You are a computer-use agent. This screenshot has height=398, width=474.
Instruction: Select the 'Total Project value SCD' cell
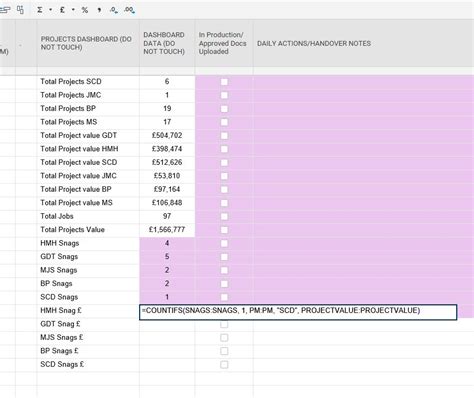88,163
